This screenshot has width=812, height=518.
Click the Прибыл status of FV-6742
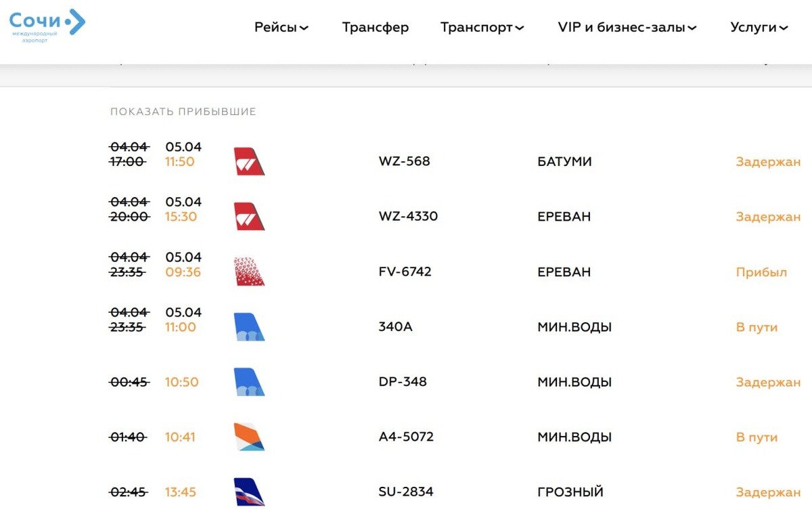click(x=761, y=272)
